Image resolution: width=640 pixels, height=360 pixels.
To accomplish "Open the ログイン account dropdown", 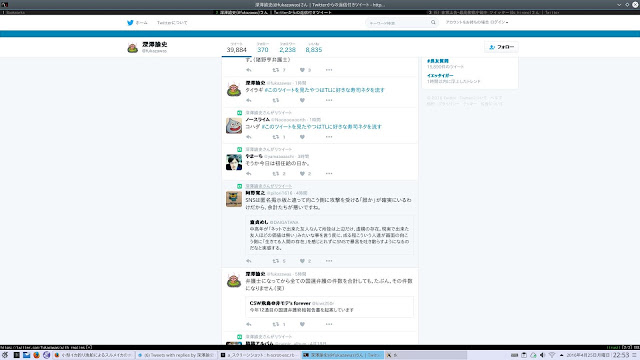I will [x=477, y=22].
